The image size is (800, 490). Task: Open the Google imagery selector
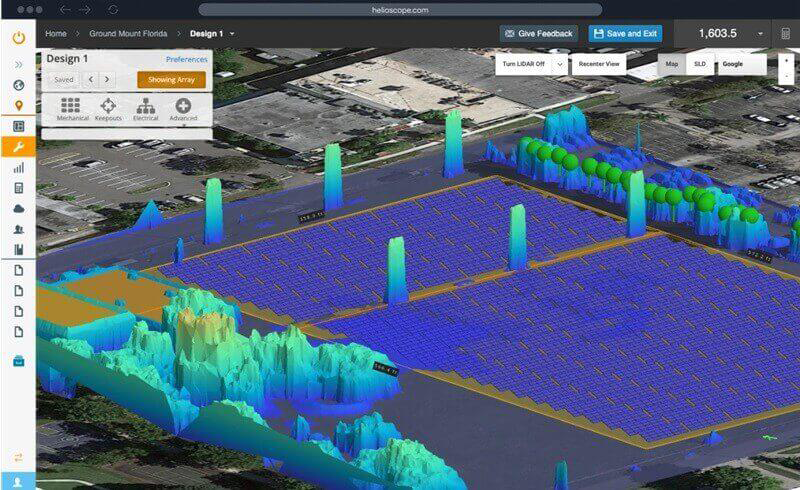742,64
